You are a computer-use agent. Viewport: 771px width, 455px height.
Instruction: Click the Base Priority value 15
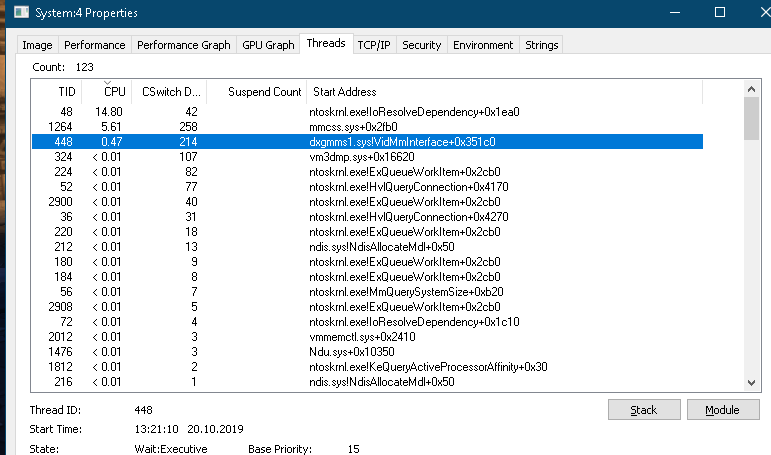(x=354, y=449)
